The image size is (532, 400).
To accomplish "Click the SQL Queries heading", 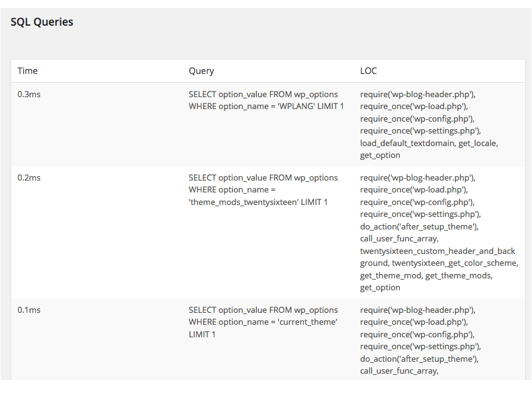I will point(42,22).
